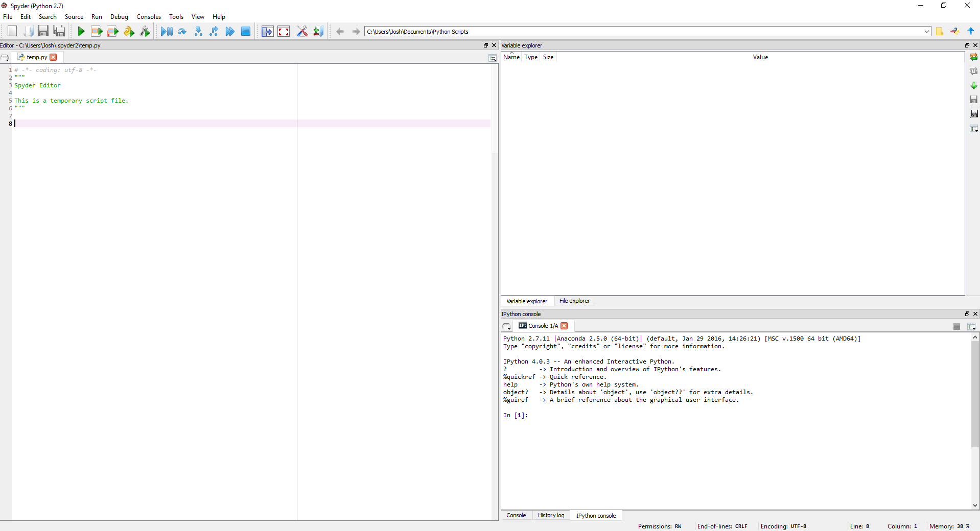Viewport: 980px width, 531px height.
Task: Open the IPython console options menu
Action: 971,326
